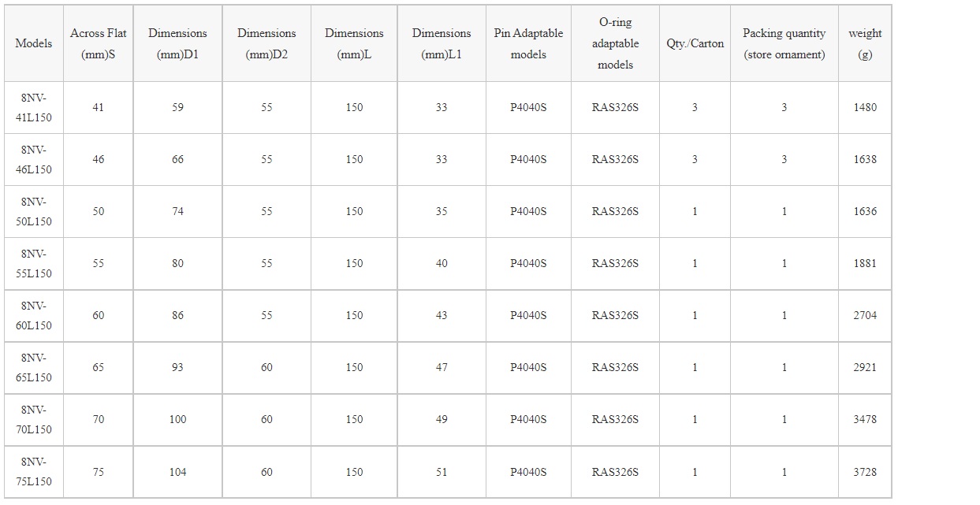Viewport: 980px width, 505px height.
Task: Select the Packing quantity (store ornament) header
Action: pos(784,43)
